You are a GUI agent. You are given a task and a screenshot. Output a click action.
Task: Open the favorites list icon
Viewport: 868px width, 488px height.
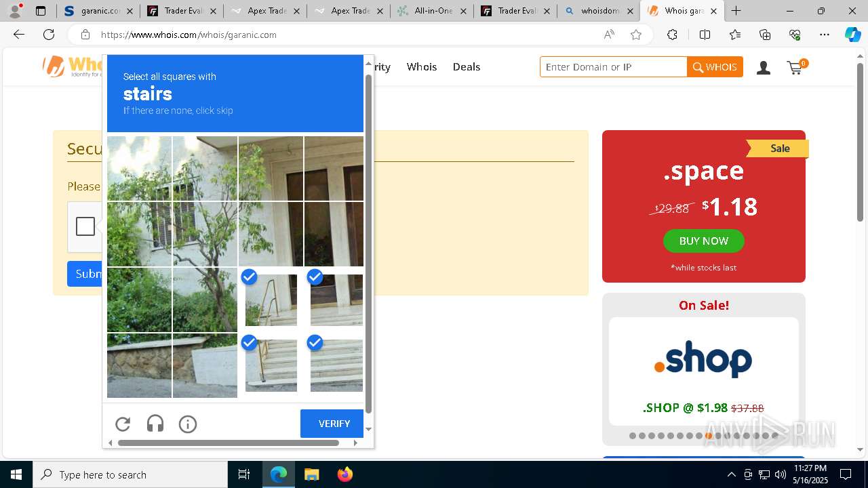pos(735,35)
